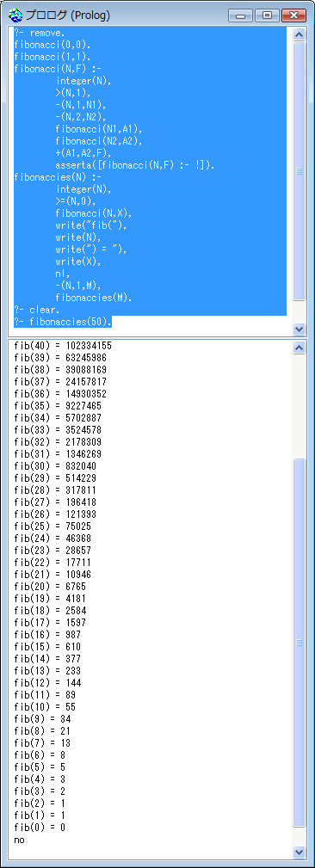
Task: Click the 'fib(0) = 0' output line
Action: click(x=40, y=827)
